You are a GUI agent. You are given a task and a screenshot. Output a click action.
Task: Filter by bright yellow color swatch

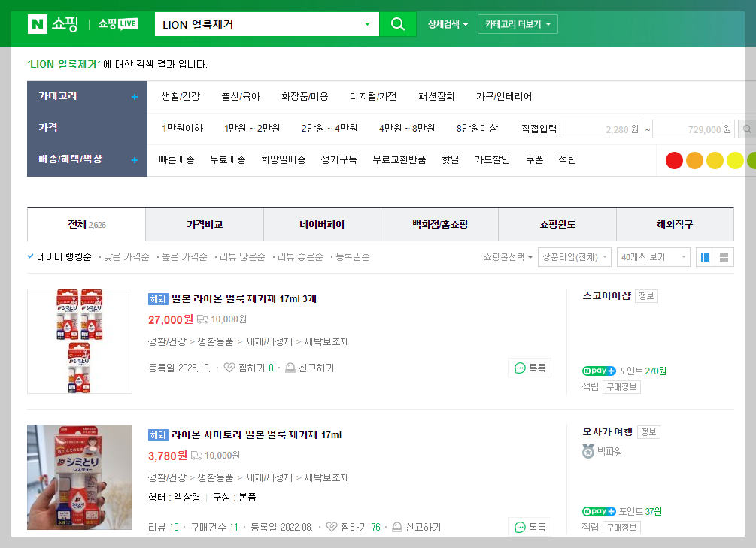tap(735, 161)
